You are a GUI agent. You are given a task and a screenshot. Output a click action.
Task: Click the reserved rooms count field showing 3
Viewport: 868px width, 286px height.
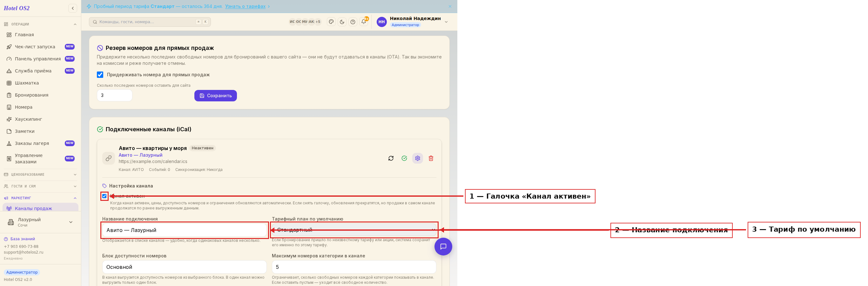(115, 95)
